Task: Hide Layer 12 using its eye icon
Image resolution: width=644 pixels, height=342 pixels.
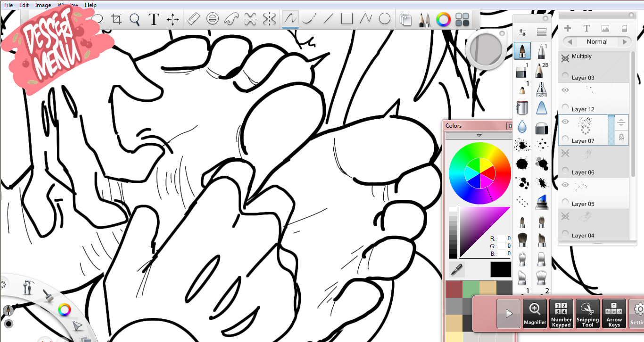Action: (x=565, y=90)
